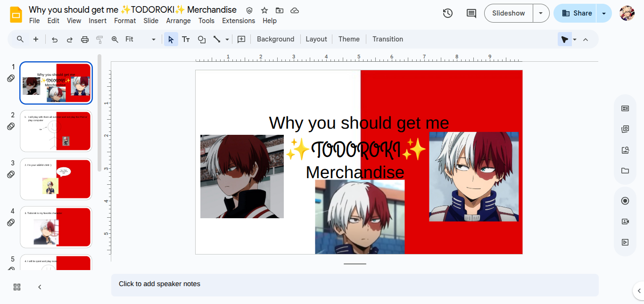Open the folder side panel icon
The width and height of the screenshot is (644, 304).
[x=625, y=171]
